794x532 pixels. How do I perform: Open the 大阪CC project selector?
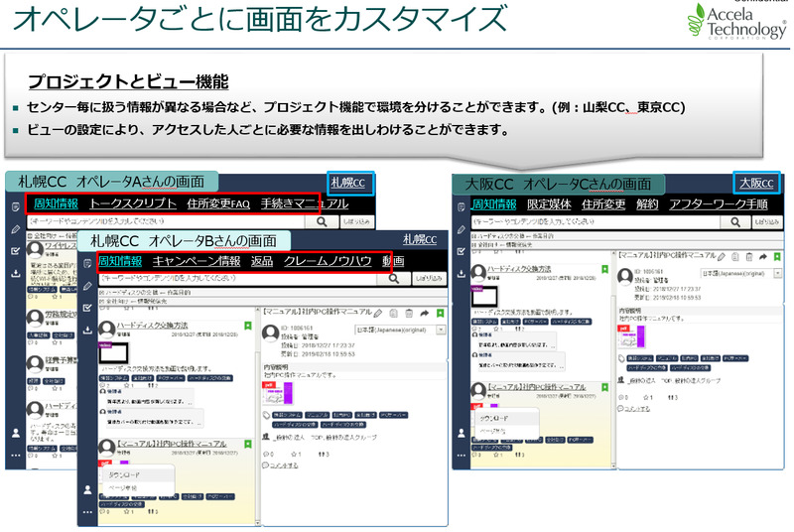coord(756,183)
